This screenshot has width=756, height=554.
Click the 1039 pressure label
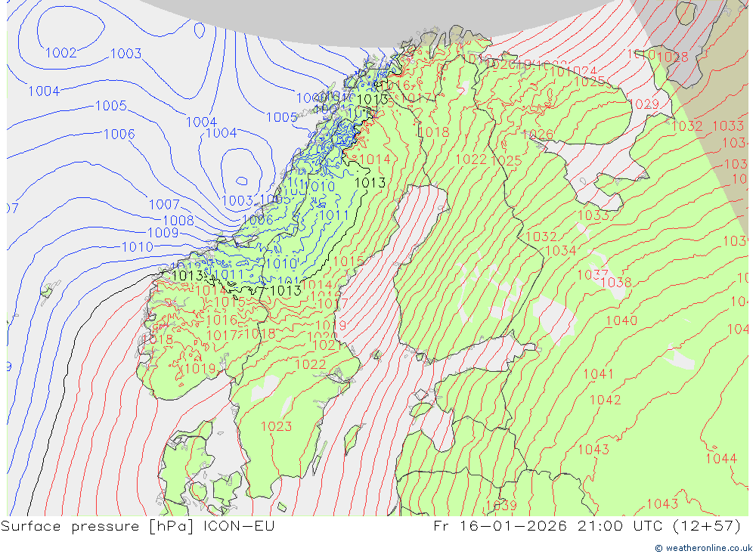pyautogui.click(x=500, y=506)
